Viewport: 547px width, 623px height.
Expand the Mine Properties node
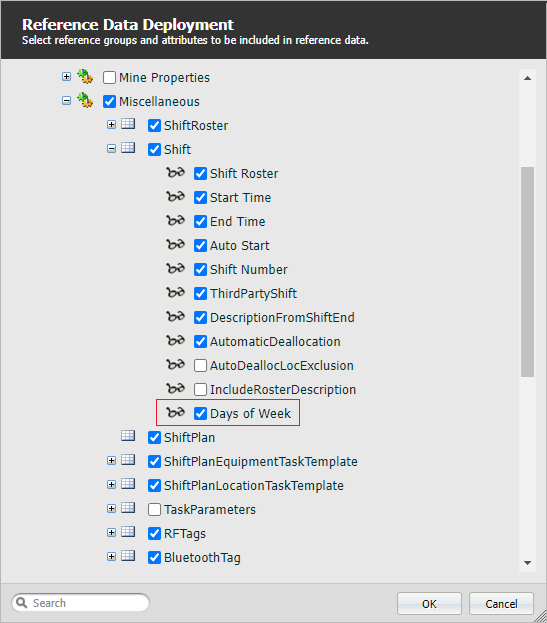click(x=66, y=76)
